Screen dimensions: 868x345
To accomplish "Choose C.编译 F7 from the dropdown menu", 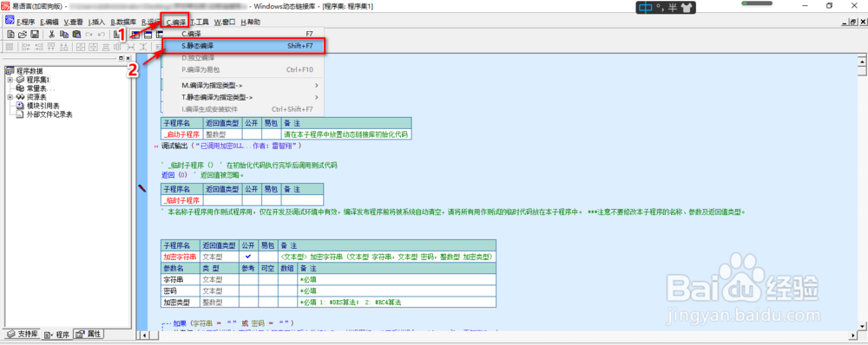I will [244, 34].
